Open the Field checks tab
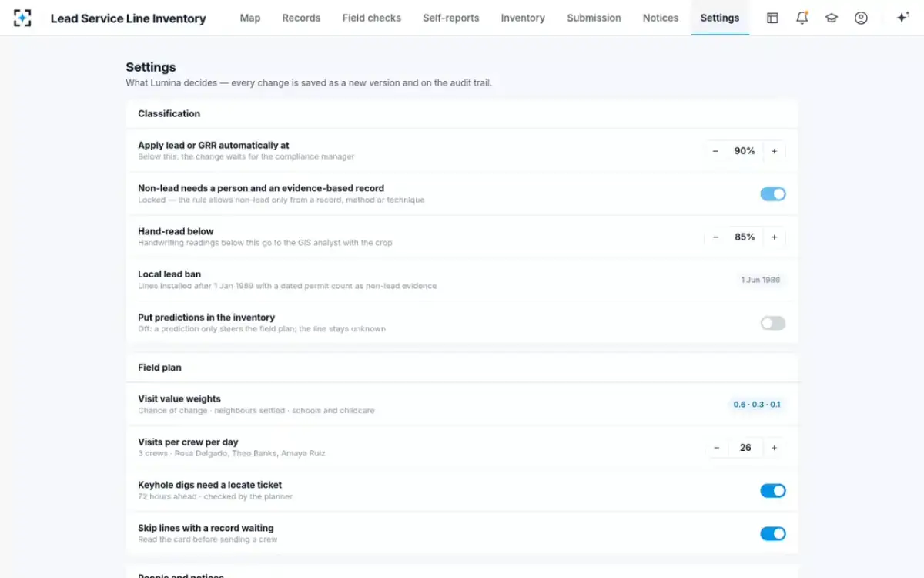This screenshot has width=924, height=578. click(372, 18)
